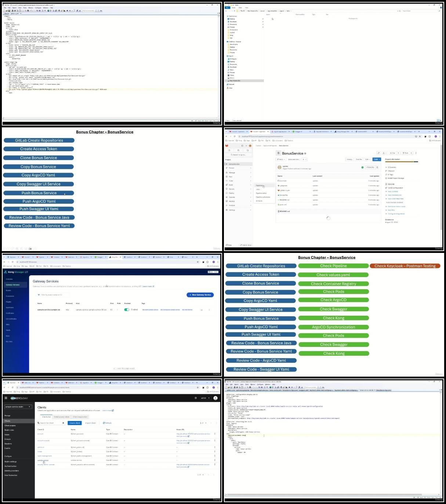Open the branch selector dropdown in GitLab
Screen dimensions: 446x504
(281, 159)
